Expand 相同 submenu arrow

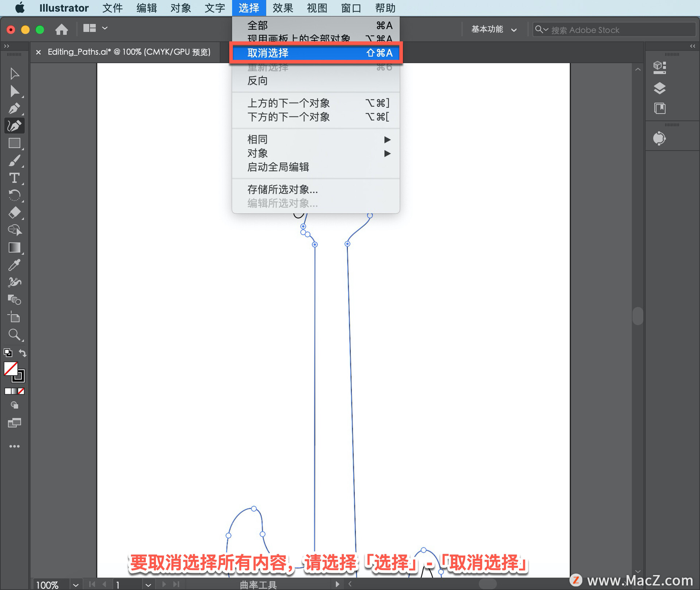(x=388, y=139)
